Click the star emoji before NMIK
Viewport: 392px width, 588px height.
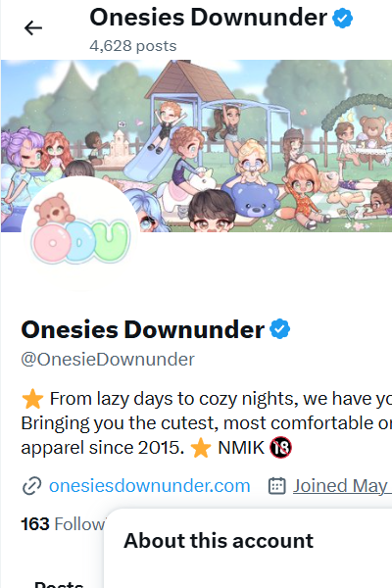[201, 448]
